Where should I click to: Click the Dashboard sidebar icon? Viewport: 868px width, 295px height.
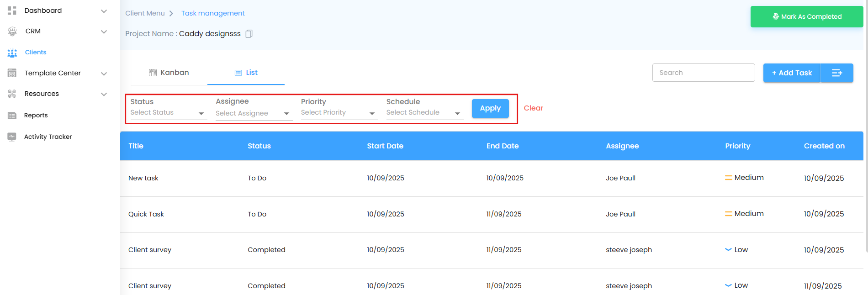pos(12,11)
